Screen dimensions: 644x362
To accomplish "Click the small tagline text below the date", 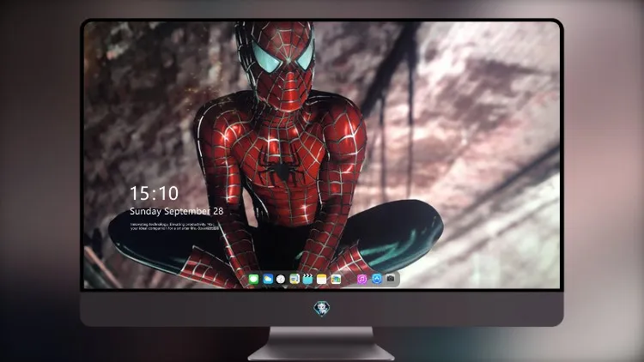I will (175, 226).
